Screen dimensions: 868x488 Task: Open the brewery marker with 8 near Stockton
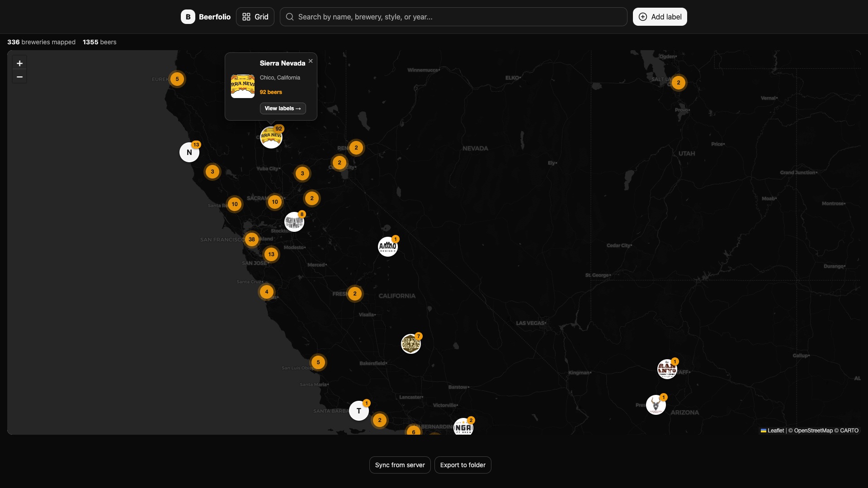[294, 222]
